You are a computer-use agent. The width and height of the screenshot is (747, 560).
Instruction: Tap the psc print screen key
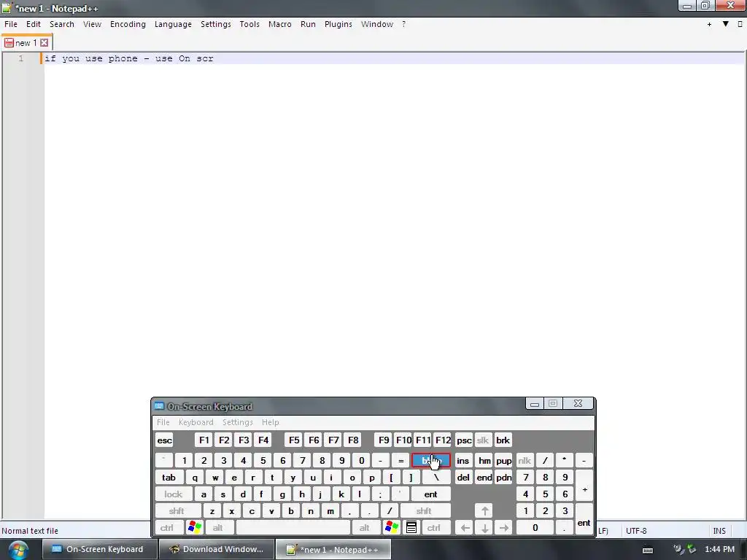tap(463, 440)
